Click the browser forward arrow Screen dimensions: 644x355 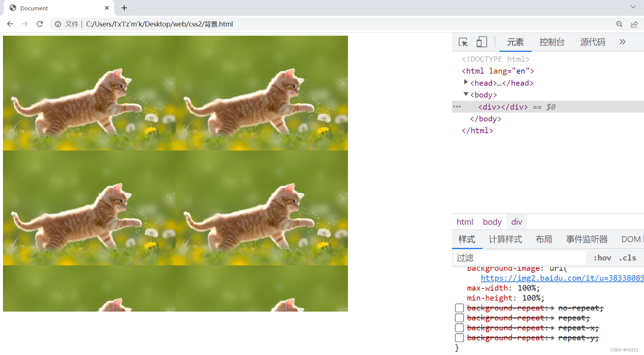pyautogui.click(x=25, y=24)
